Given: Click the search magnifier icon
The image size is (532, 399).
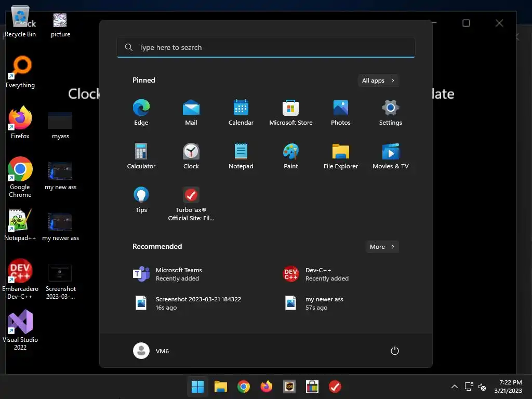Looking at the screenshot, I should point(129,47).
